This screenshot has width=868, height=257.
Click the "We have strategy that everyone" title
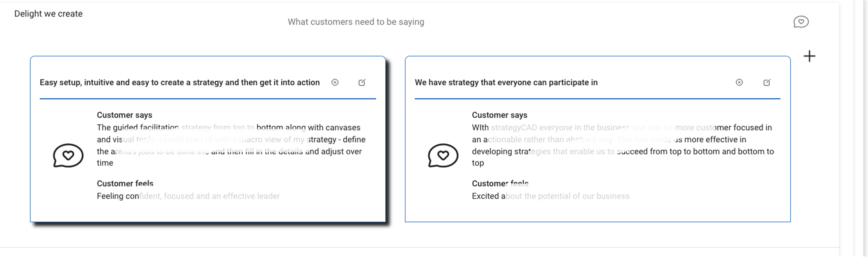click(x=506, y=82)
